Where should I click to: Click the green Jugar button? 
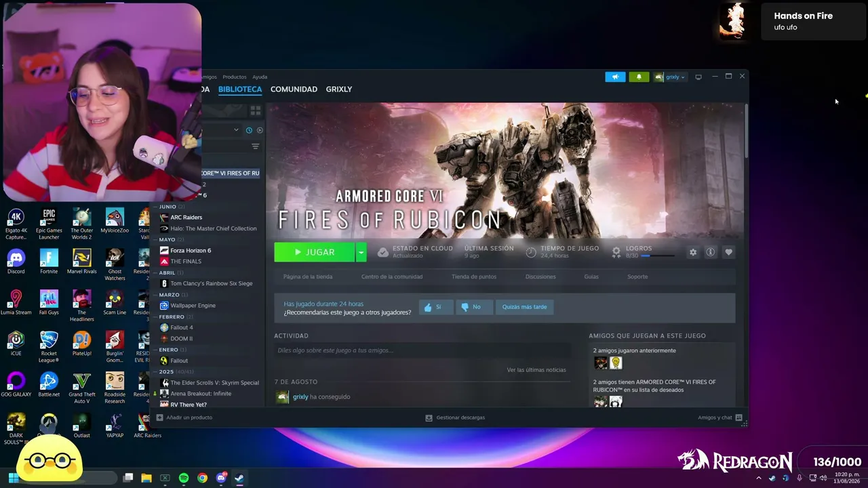[x=315, y=252]
